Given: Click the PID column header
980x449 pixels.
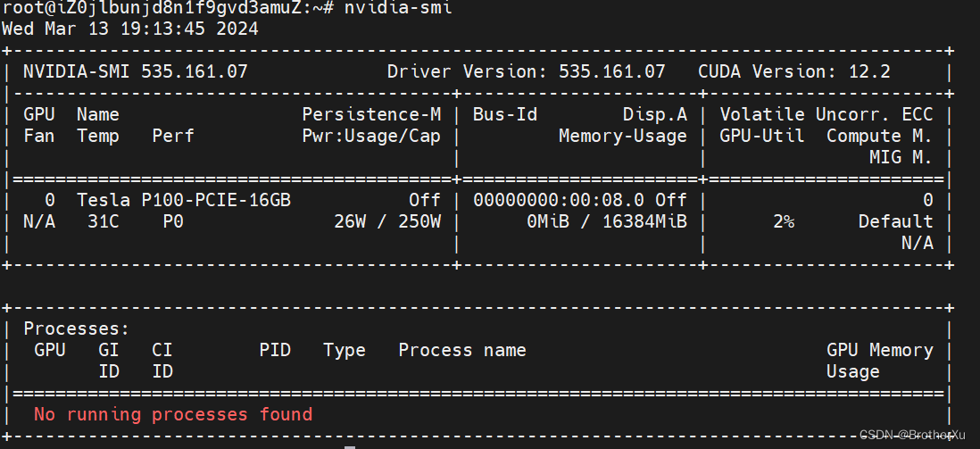Looking at the screenshot, I should pos(275,350).
